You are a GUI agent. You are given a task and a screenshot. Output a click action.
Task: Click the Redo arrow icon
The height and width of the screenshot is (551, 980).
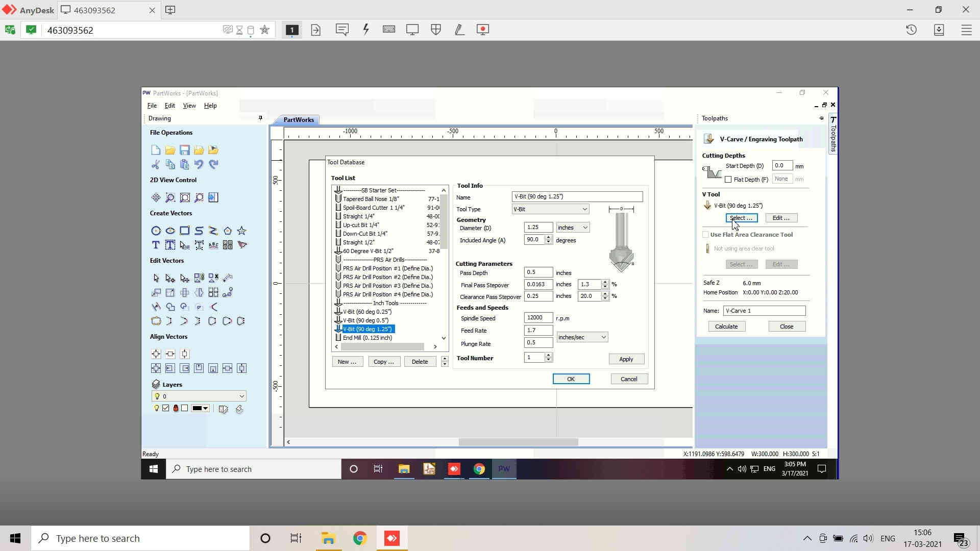tap(213, 164)
